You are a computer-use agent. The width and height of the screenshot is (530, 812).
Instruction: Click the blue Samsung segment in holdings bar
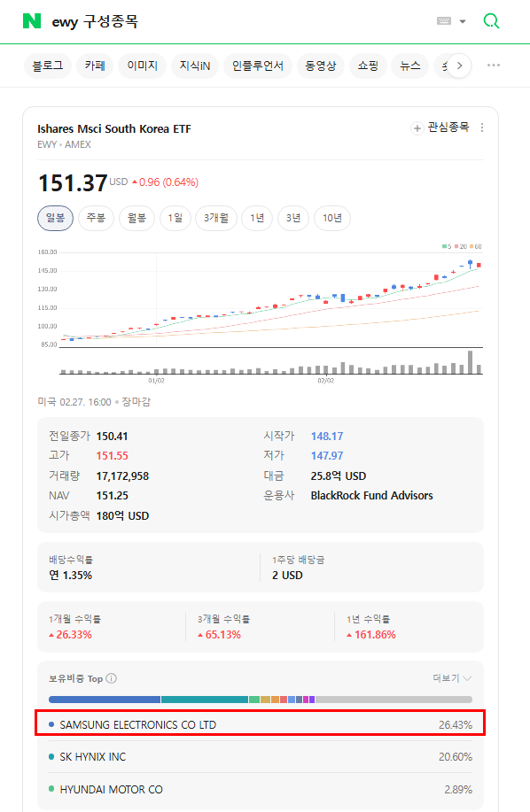[x=104, y=700]
